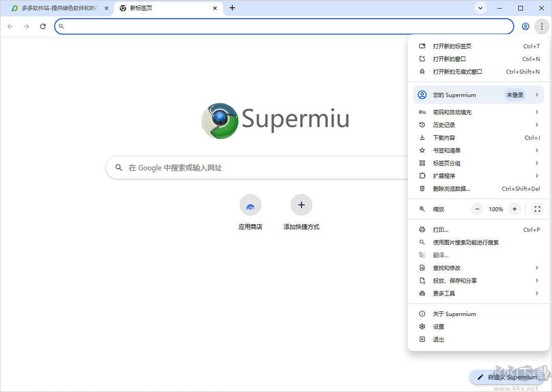The image size is (552, 392).
Task: Open 密码和自动填充 submenu
Action: [x=479, y=112]
